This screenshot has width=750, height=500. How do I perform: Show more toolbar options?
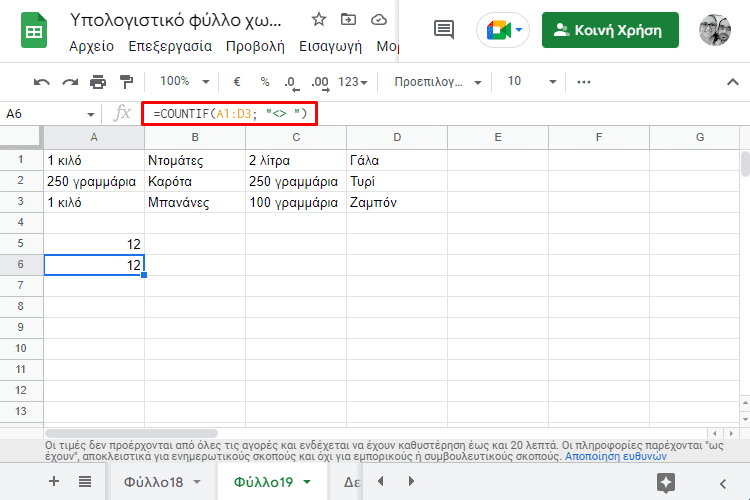(584, 82)
